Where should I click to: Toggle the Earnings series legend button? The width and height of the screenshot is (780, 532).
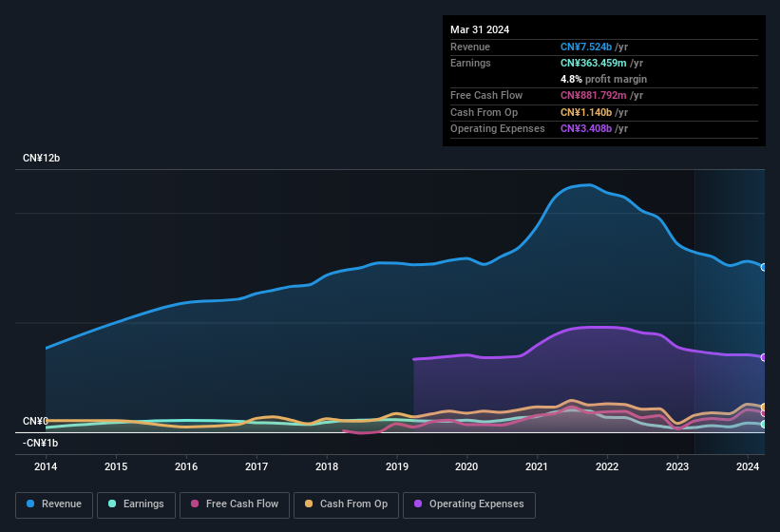click(x=136, y=504)
